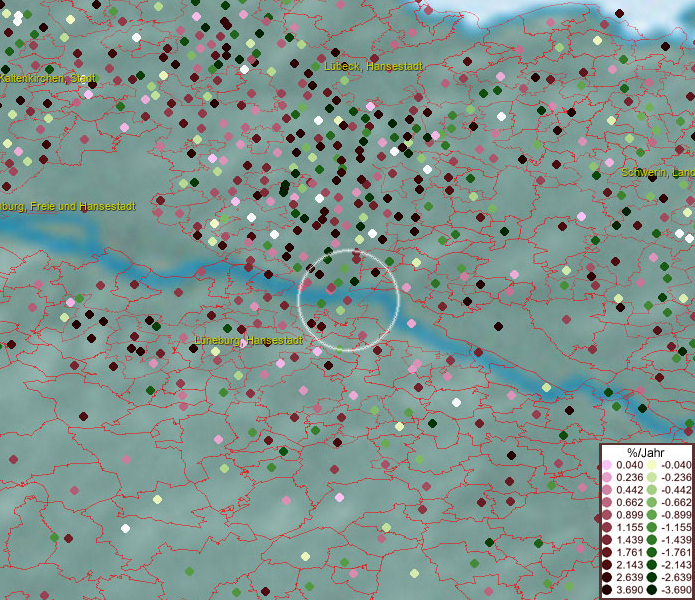Select the 0.040 pink legend swatch

click(x=607, y=465)
